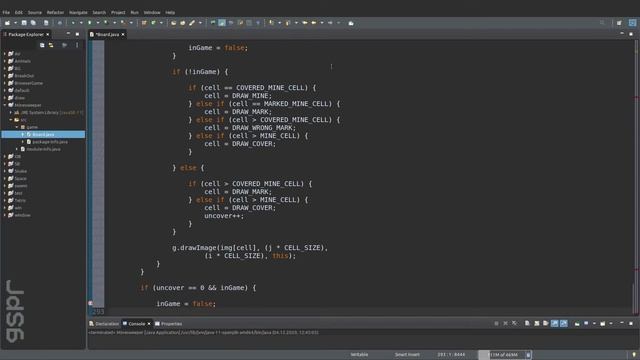Open the Window menu
The image size is (640, 360).
[x=152, y=12]
